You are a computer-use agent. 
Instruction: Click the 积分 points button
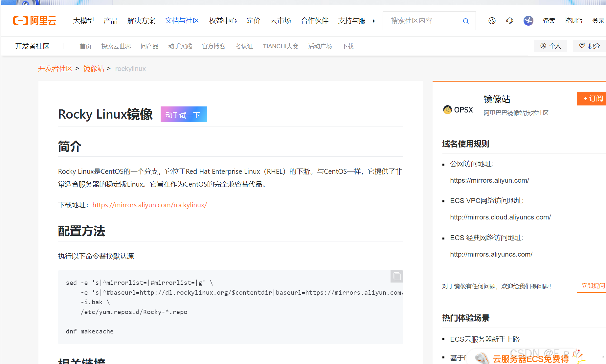pos(589,46)
